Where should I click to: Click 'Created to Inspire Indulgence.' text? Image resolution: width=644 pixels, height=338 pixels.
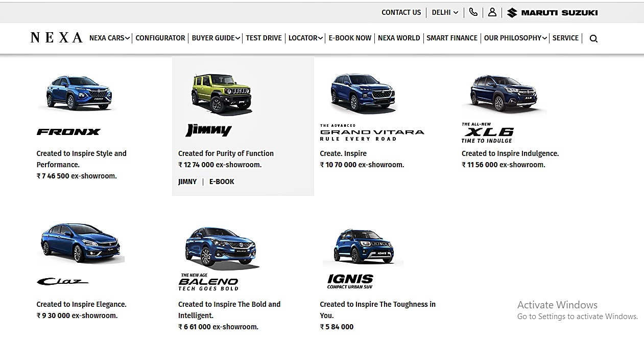tap(510, 153)
